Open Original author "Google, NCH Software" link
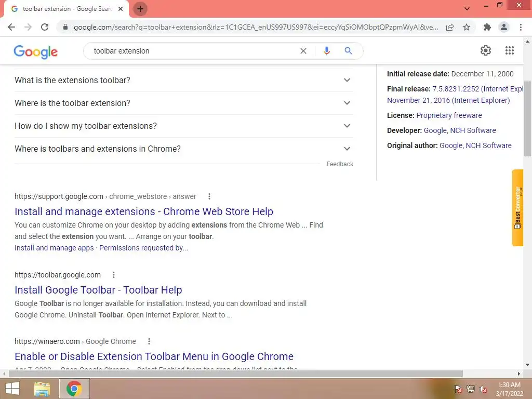 pos(475,145)
